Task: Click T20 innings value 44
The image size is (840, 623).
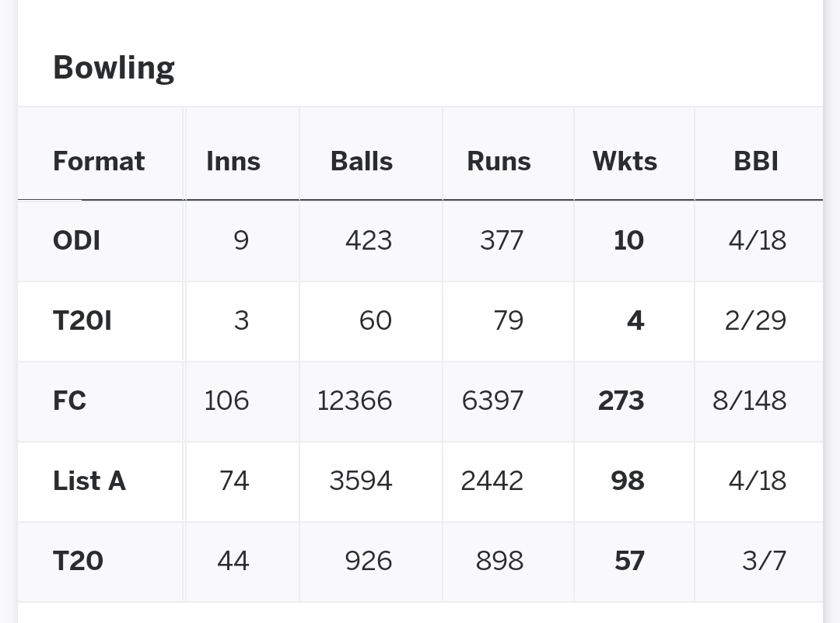Action: coord(233,561)
